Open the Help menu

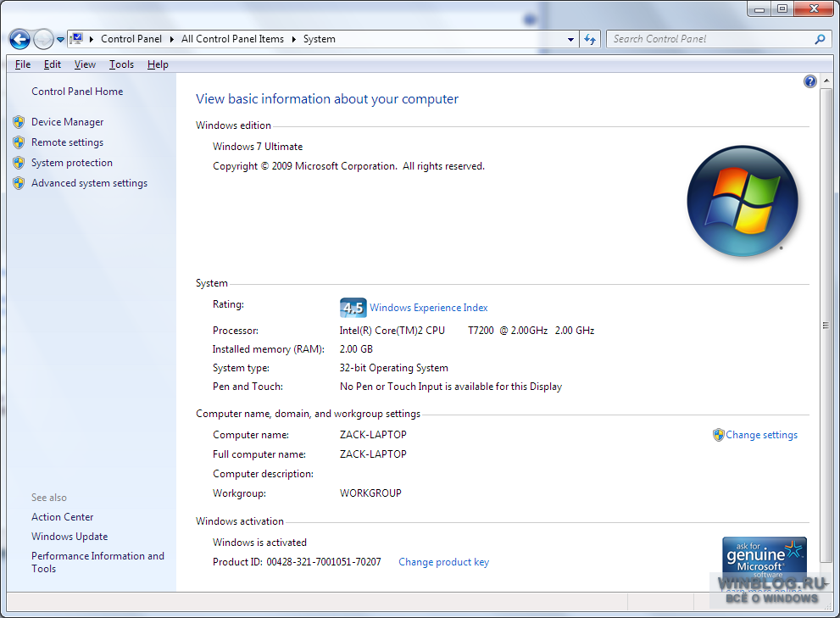pos(158,64)
